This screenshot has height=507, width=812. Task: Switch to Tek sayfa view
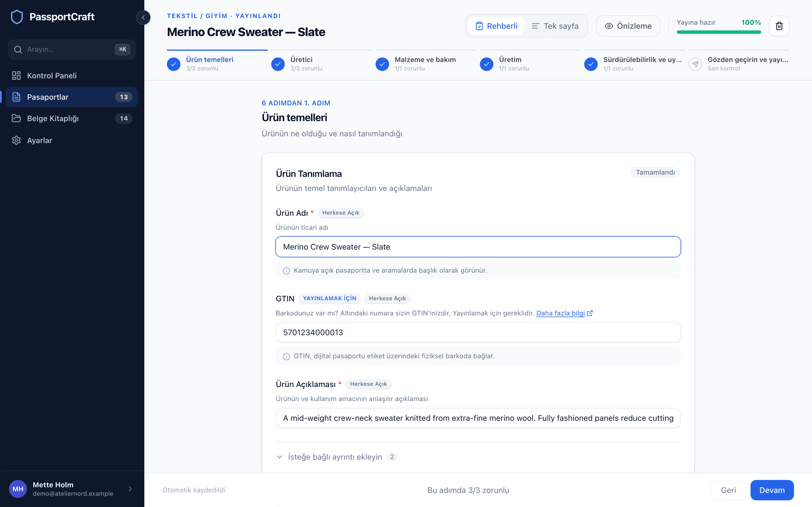point(555,26)
